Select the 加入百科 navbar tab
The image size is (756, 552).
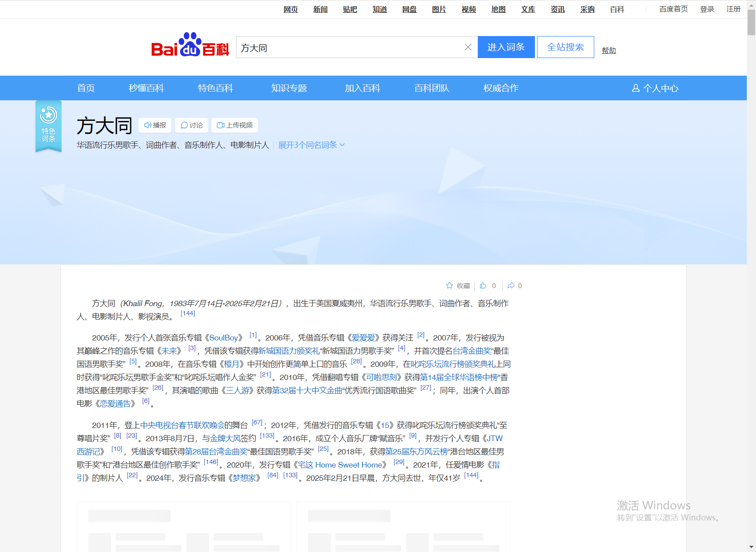click(363, 88)
